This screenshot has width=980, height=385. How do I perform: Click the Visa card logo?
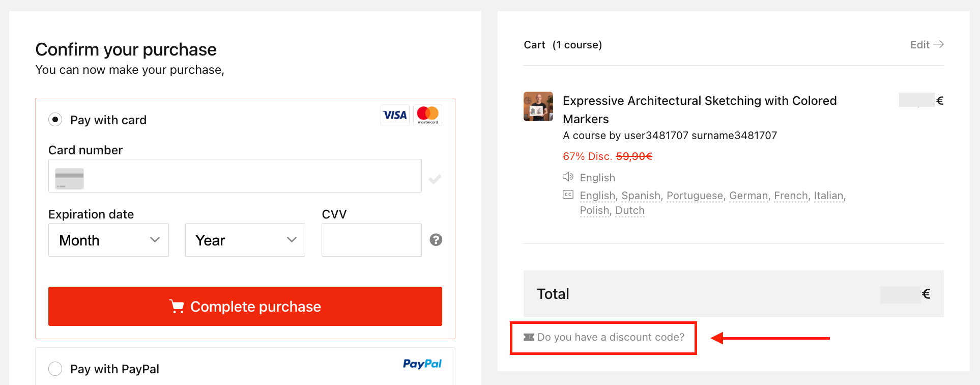pyautogui.click(x=395, y=115)
